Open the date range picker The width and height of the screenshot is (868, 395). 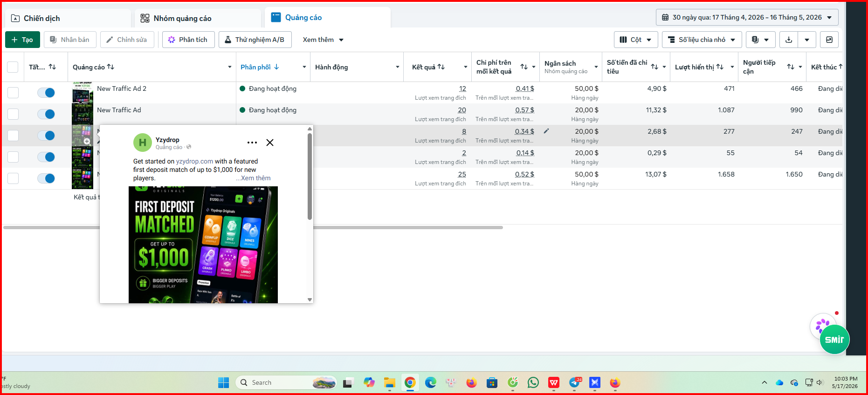[747, 17]
